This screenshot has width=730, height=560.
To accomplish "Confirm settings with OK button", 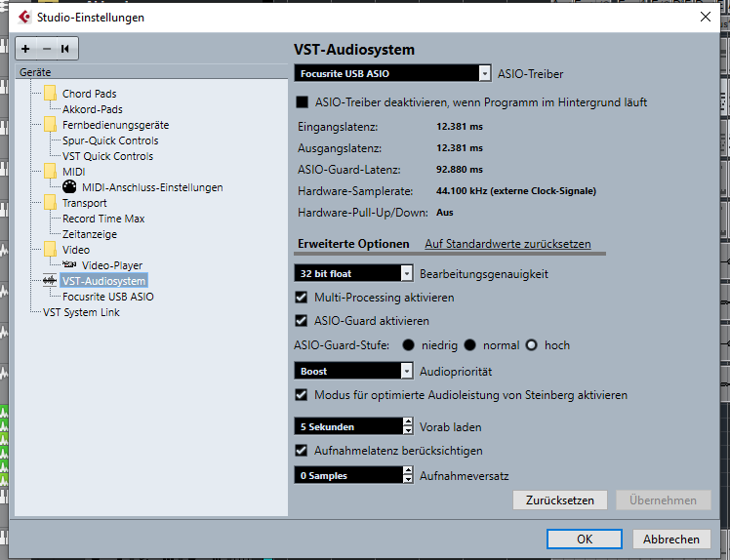I will [585, 540].
